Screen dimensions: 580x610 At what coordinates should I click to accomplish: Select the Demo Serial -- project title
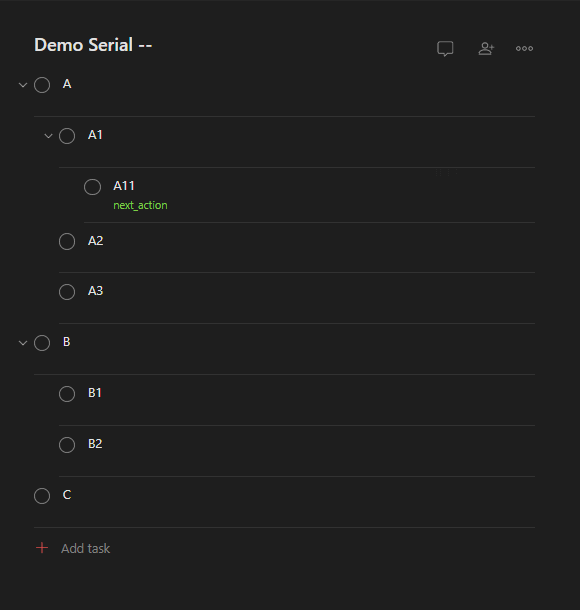point(93,45)
